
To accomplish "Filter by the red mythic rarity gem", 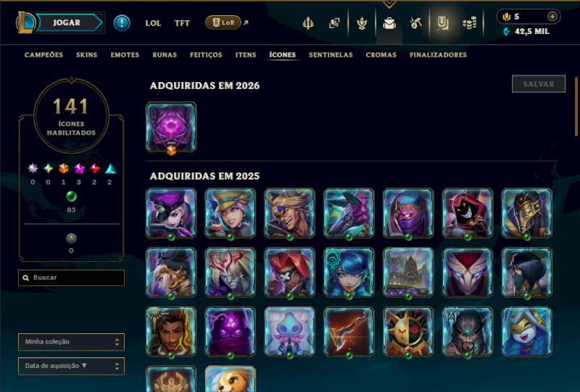I will (x=95, y=169).
